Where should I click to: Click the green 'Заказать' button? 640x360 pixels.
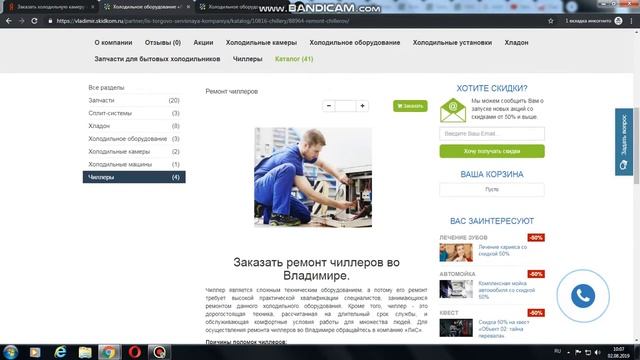coord(410,106)
